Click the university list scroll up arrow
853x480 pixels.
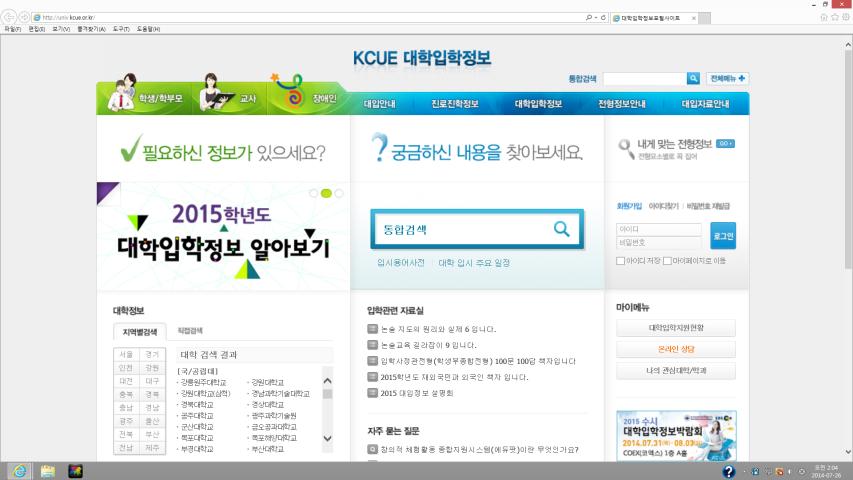[327, 381]
